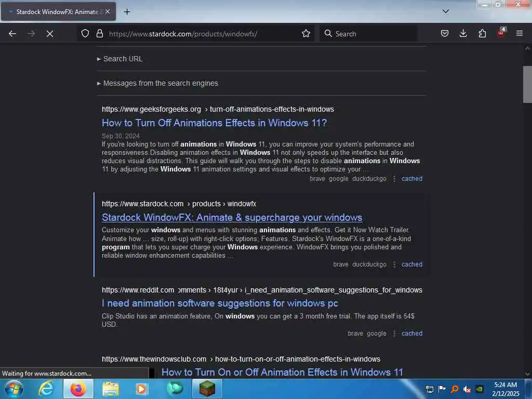
Task: Select the Stardock WindowFX tab
Action: (58, 11)
